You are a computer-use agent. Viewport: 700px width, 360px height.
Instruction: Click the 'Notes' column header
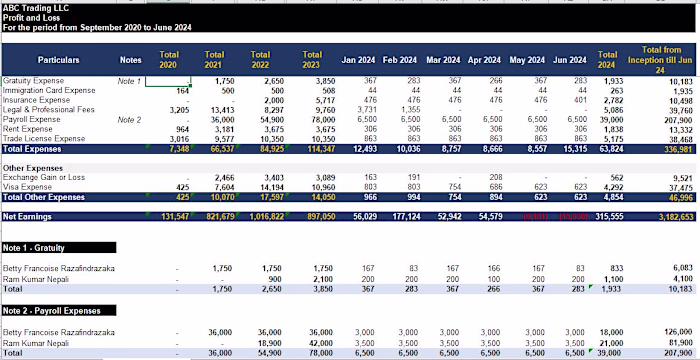pyautogui.click(x=130, y=60)
